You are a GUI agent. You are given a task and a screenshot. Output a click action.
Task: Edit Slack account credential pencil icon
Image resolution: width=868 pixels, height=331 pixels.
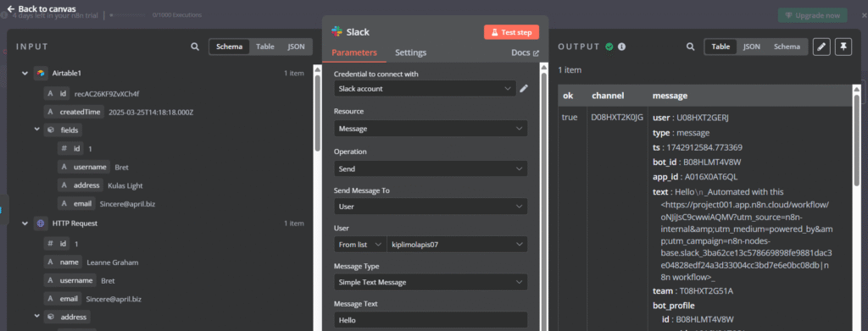click(x=524, y=88)
